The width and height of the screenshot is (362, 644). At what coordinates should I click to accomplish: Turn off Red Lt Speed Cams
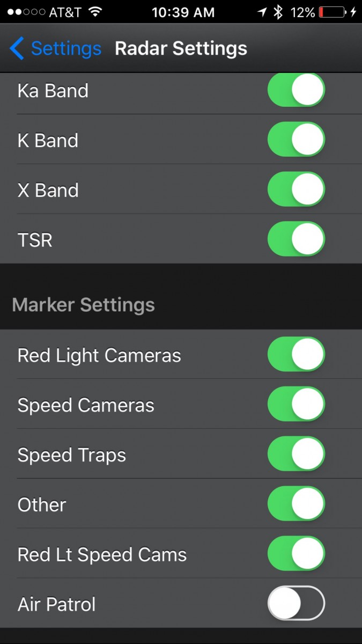pyautogui.click(x=296, y=553)
